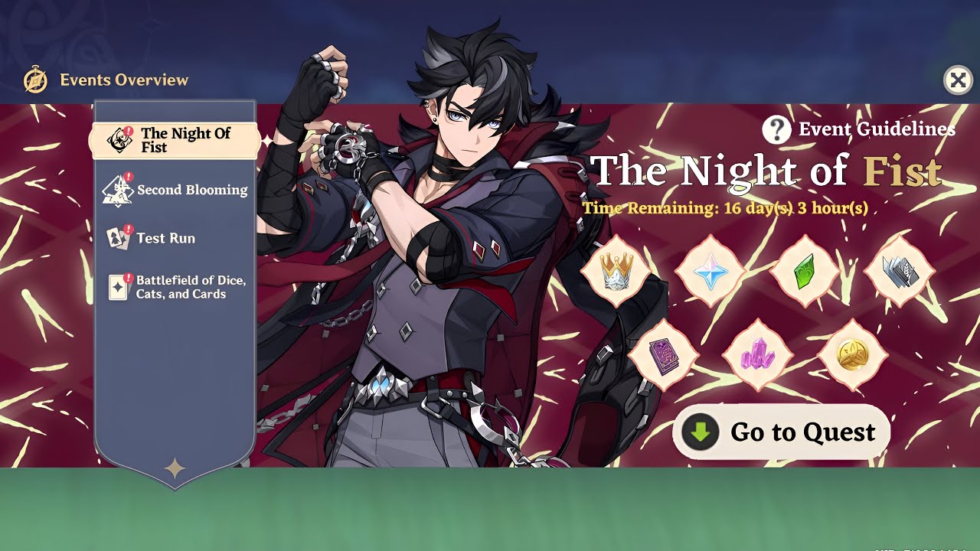The height and width of the screenshot is (551, 980).
Task: Click the Test Run card icon
Action: [x=119, y=238]
